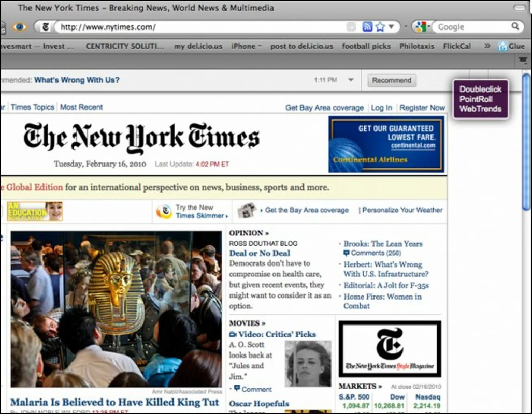Click Comments (256) speech bubble icon
This screenshot has height=414, width=532.
click(x=346, y=253)
